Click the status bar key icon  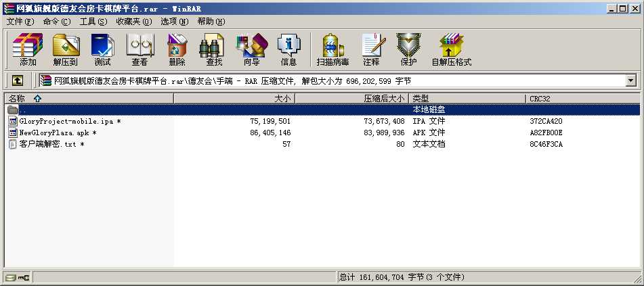click(x=24, y=278)
